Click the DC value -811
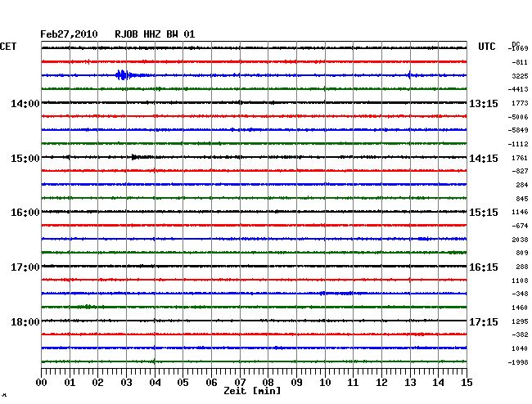 click(520, 62)
